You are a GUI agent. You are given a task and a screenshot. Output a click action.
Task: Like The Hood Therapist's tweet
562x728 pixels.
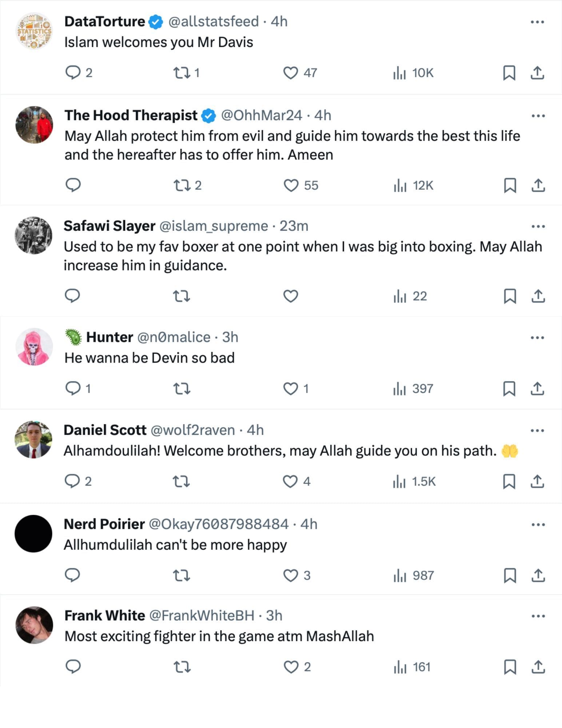pos(291,185)
